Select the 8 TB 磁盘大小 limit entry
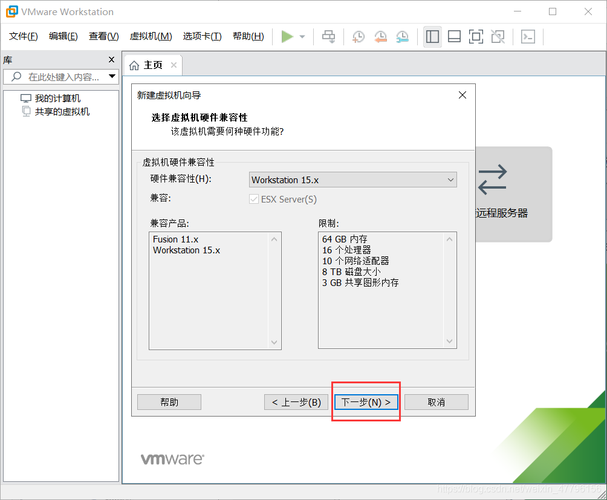607x500 pixels. point(351,272)
